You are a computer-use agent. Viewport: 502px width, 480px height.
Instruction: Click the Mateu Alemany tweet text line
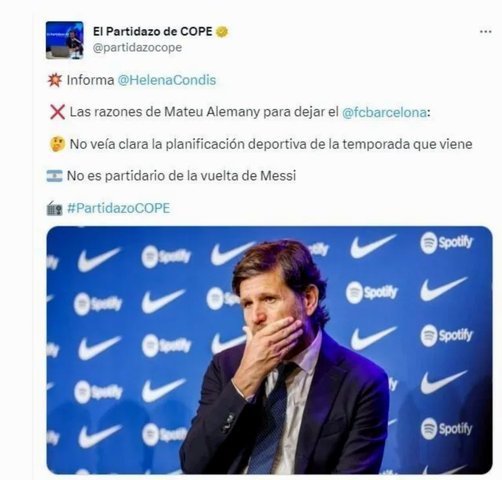(x=240, y=112)
